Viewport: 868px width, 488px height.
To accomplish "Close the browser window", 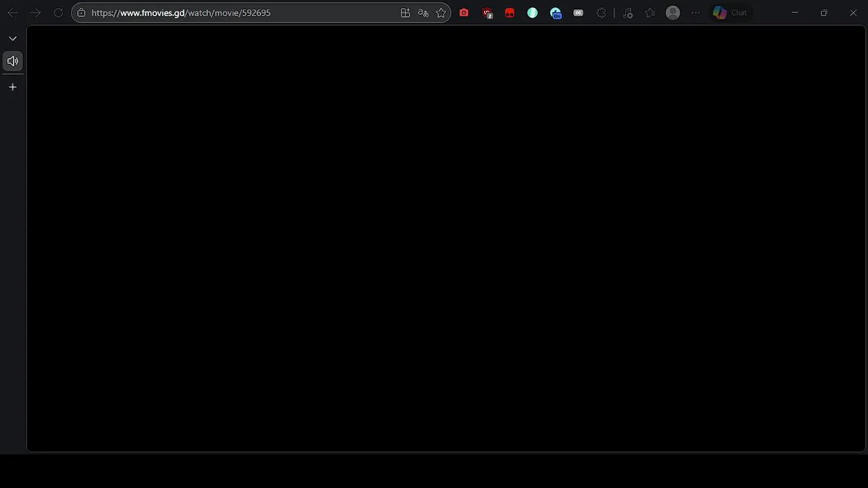I will (x=853, y=13).
